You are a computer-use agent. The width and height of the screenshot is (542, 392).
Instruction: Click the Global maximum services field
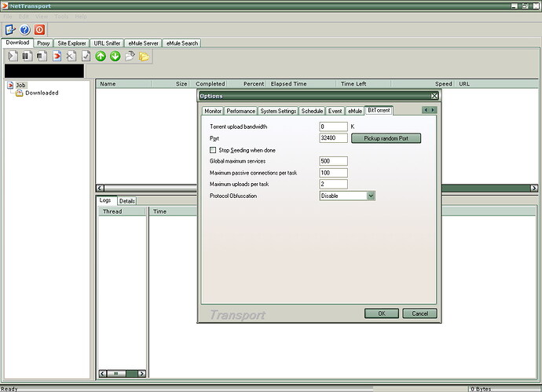[333, 161]
